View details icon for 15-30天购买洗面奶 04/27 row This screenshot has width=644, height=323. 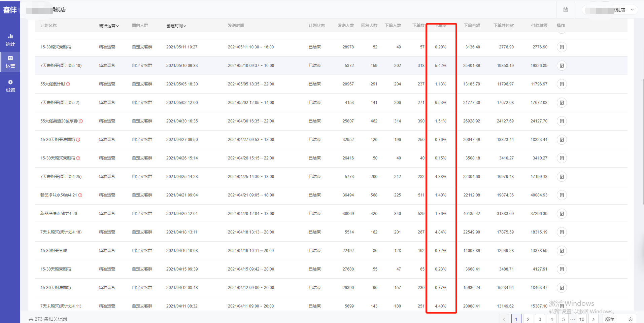562,140
